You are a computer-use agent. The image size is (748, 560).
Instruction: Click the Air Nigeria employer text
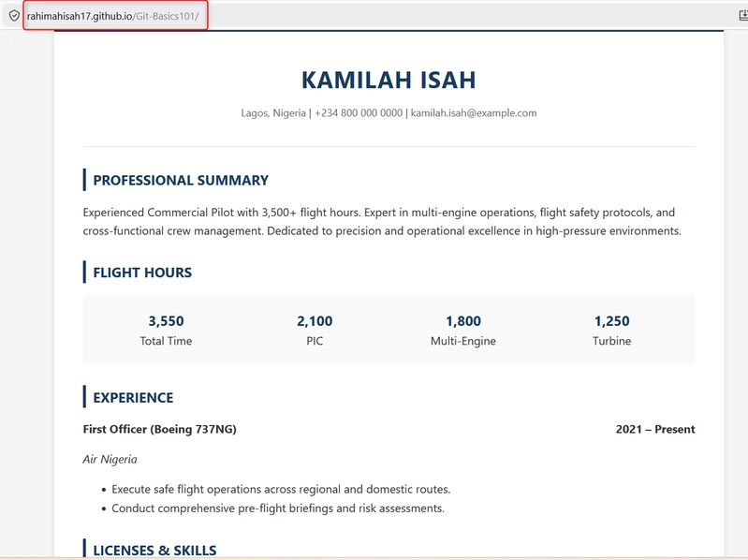tap(110, 460)
